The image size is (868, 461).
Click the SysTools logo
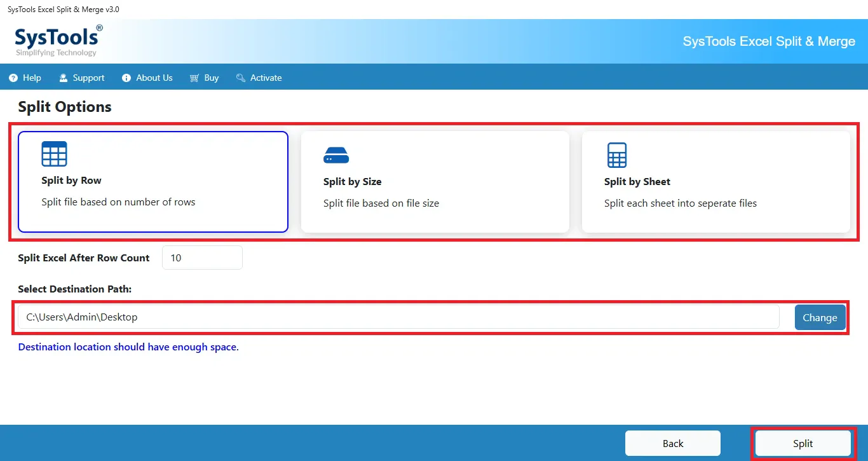pos(58,41)
